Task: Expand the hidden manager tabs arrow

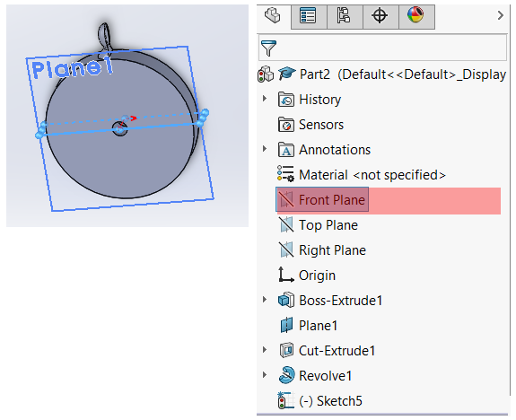Action: pyautogui.click(x=501, y=15)
